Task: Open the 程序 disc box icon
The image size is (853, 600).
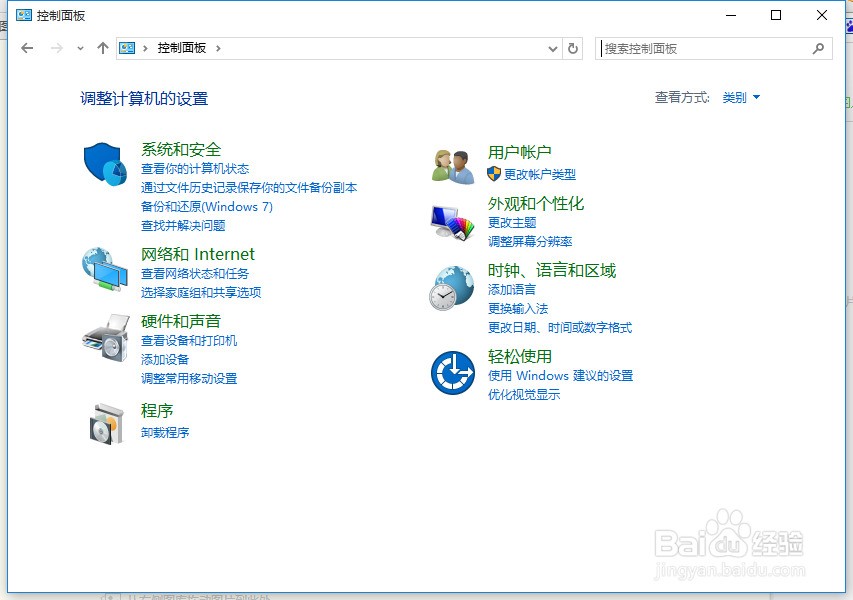Action: [107, 424]
